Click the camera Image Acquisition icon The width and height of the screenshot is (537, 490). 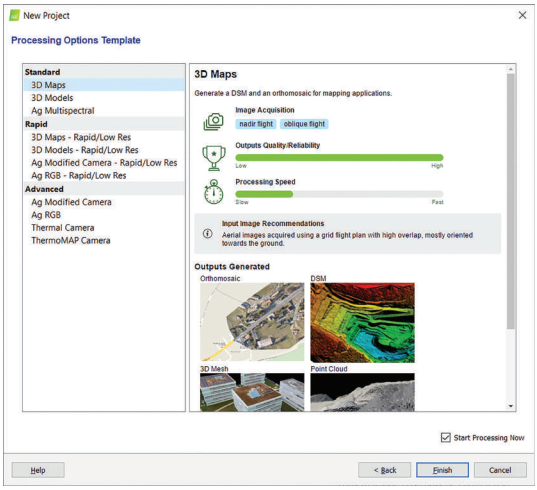tap(214, 122)
